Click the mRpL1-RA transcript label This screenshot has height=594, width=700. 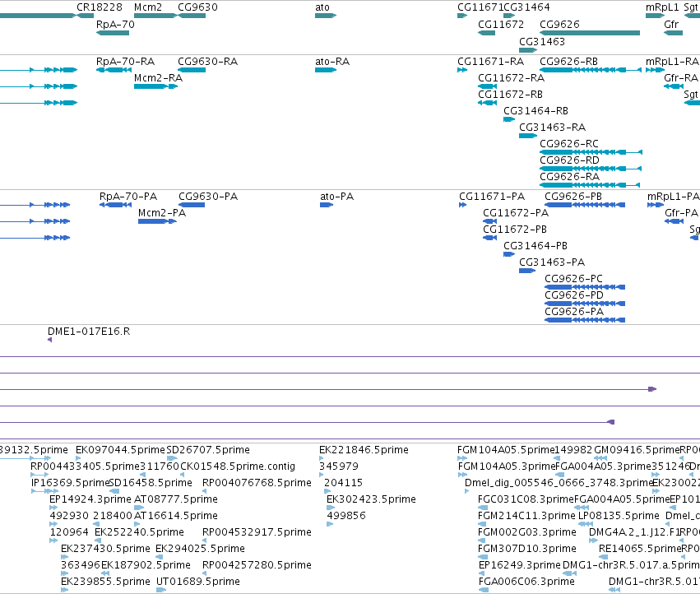672,61
